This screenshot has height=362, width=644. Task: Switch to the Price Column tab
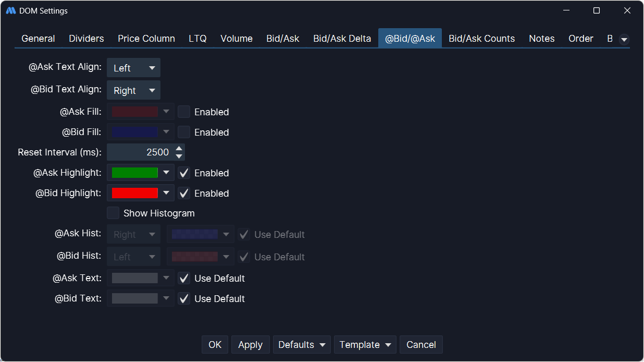(x=146, y=39)
